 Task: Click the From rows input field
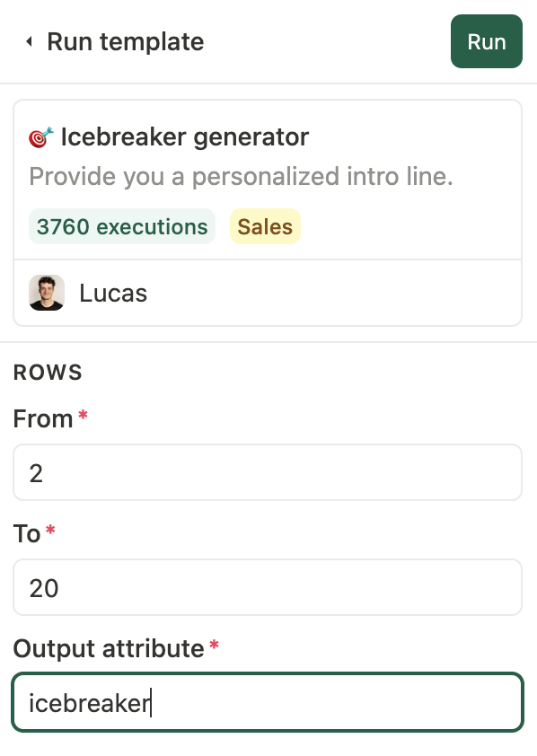(x=268, y=472)
